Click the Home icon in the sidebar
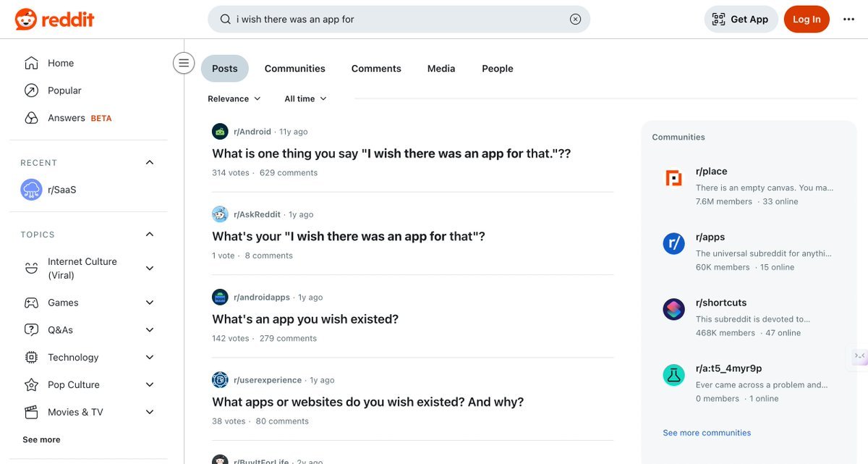 pos(31,63)
